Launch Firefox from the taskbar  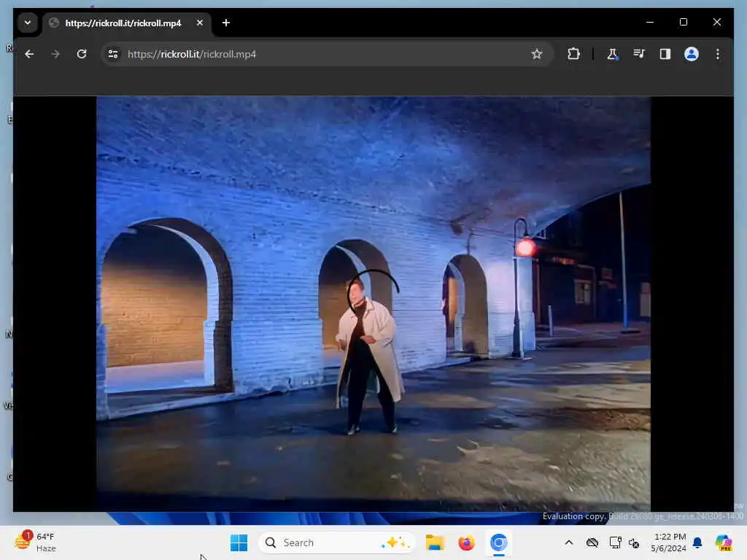click(466, 542)
